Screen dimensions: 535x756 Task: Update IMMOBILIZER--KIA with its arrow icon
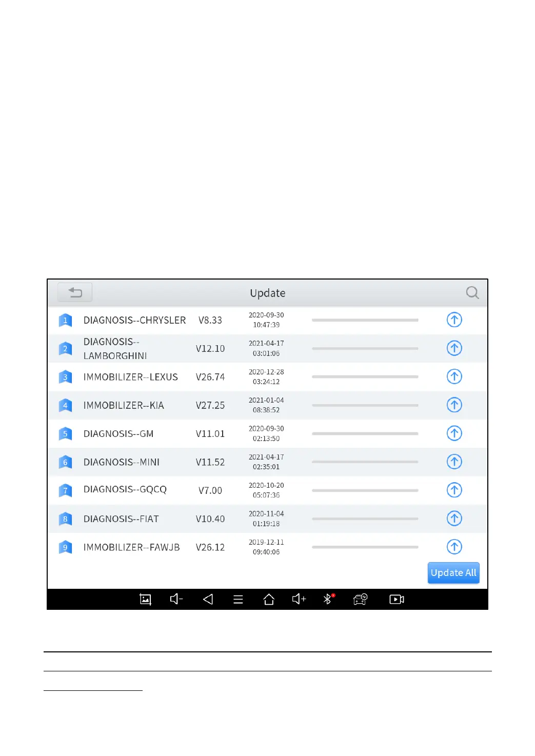point(454,405)
